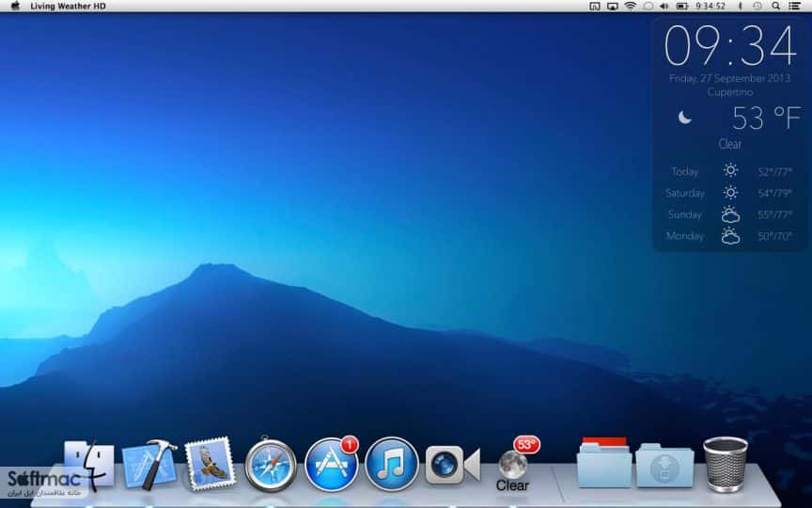Click Monday's partly cloudy icon
812x508 pixels.
(730, 236)
